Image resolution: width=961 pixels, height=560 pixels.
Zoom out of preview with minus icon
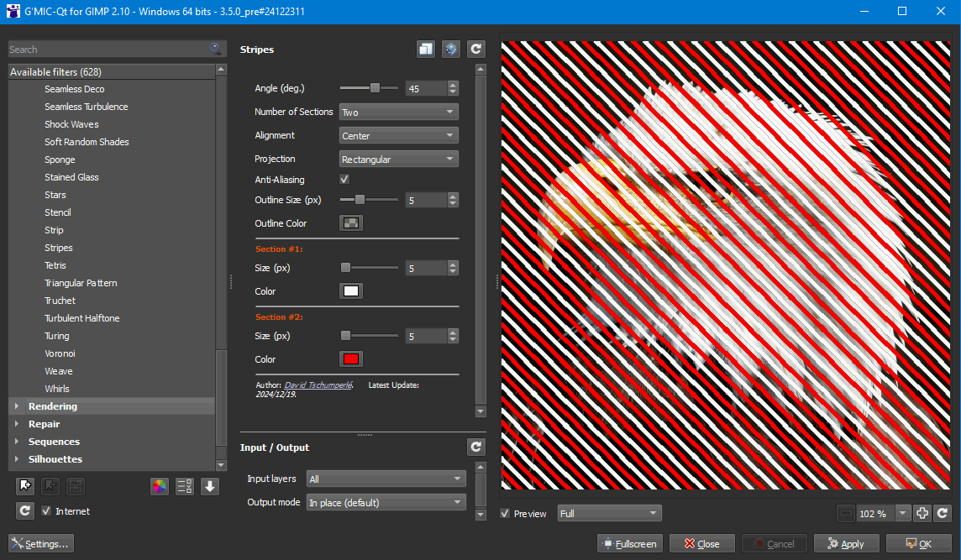tap(846, 514)
